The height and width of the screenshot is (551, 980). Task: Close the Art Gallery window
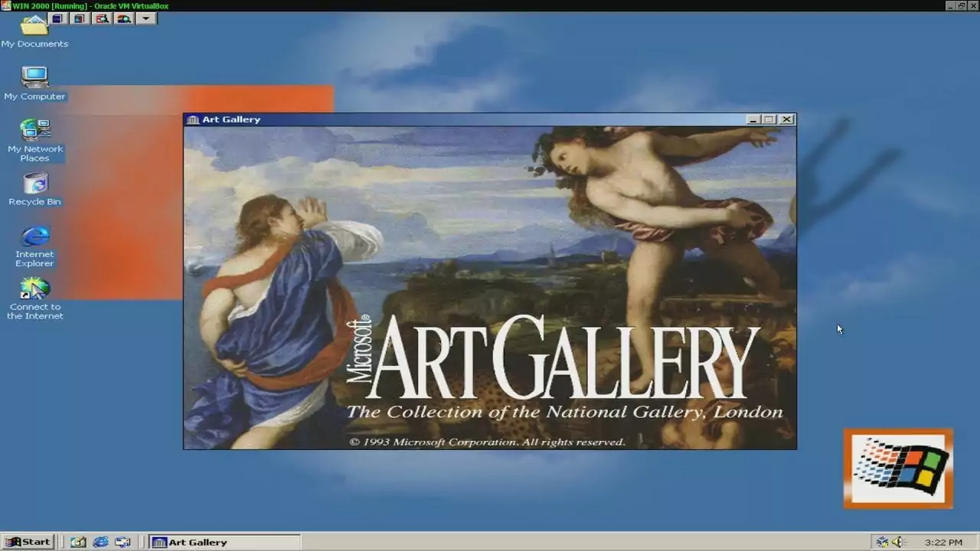pyautogui.click(x=787, y=119)
